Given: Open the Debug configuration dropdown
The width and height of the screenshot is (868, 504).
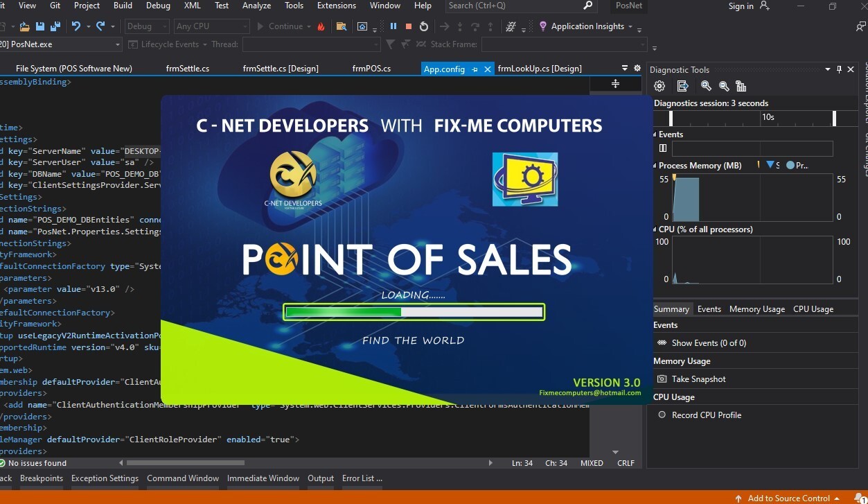Looking at the screenshot, I should click(x=146, y=26).
